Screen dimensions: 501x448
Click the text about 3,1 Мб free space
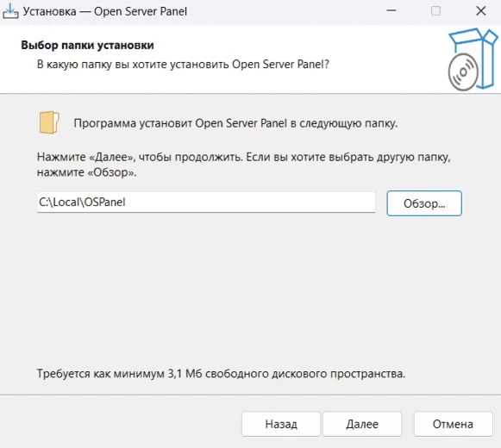pyautogui.click(x=221, y=373)
